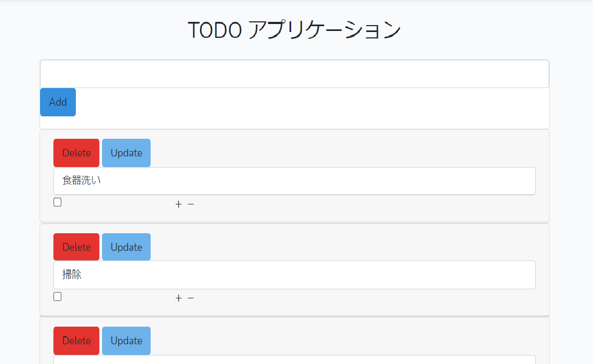Update the 食器洗い task
This screenshot has height=364, width=593.
click(x=126, y=153)
